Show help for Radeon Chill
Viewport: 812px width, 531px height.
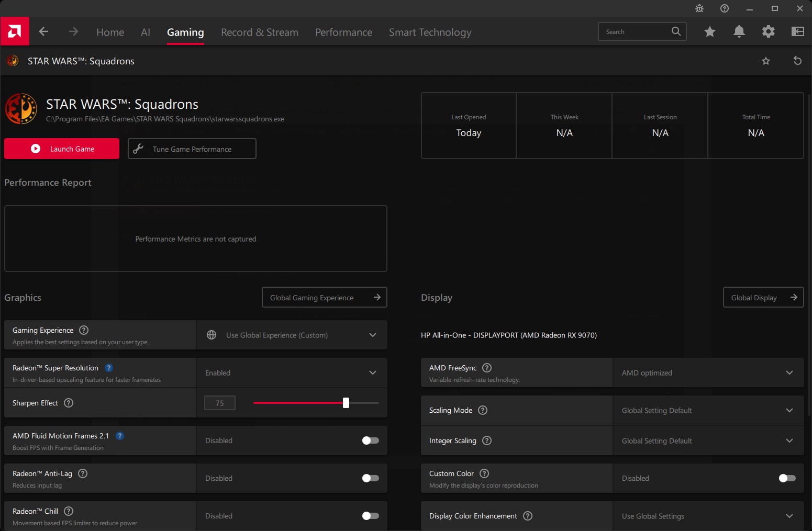tap(69, 511)
